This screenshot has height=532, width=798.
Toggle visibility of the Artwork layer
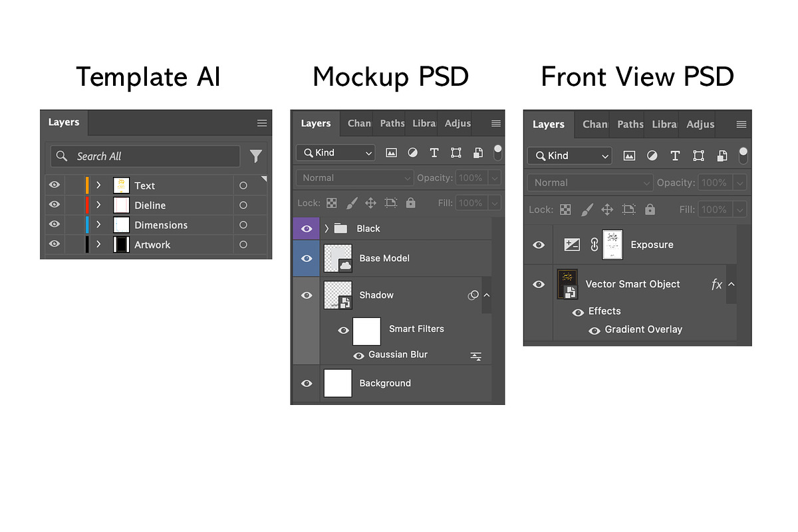click(x=55, y=244)
